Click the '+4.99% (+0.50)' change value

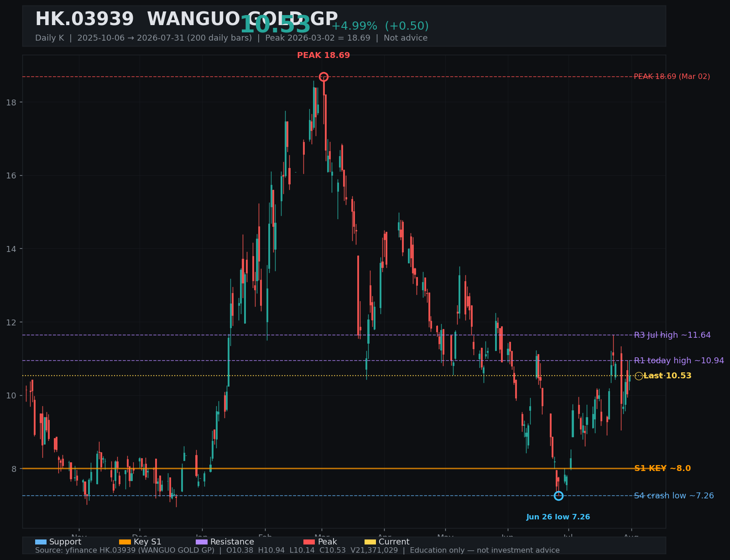pyautogui.click(x=380, y=26)
